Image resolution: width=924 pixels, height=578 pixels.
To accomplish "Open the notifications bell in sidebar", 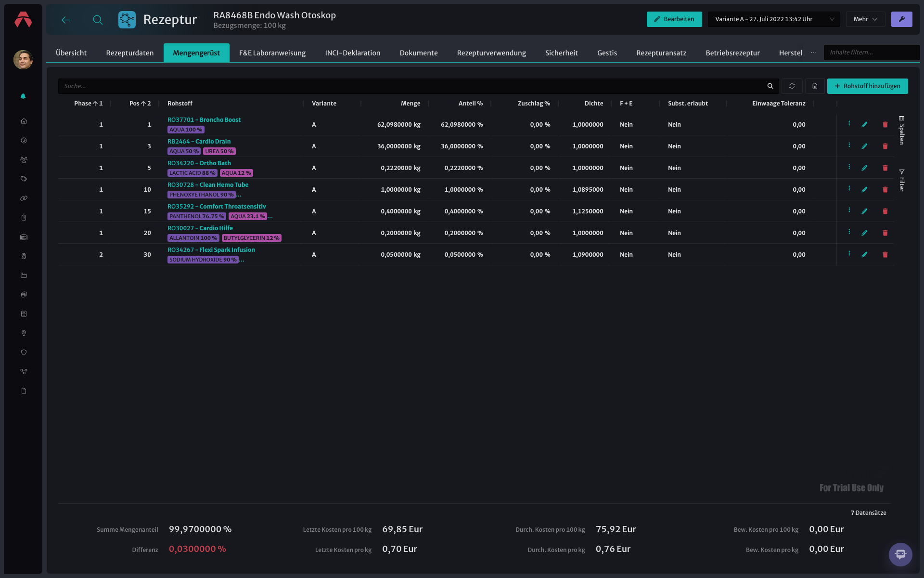I will [23, 96].
